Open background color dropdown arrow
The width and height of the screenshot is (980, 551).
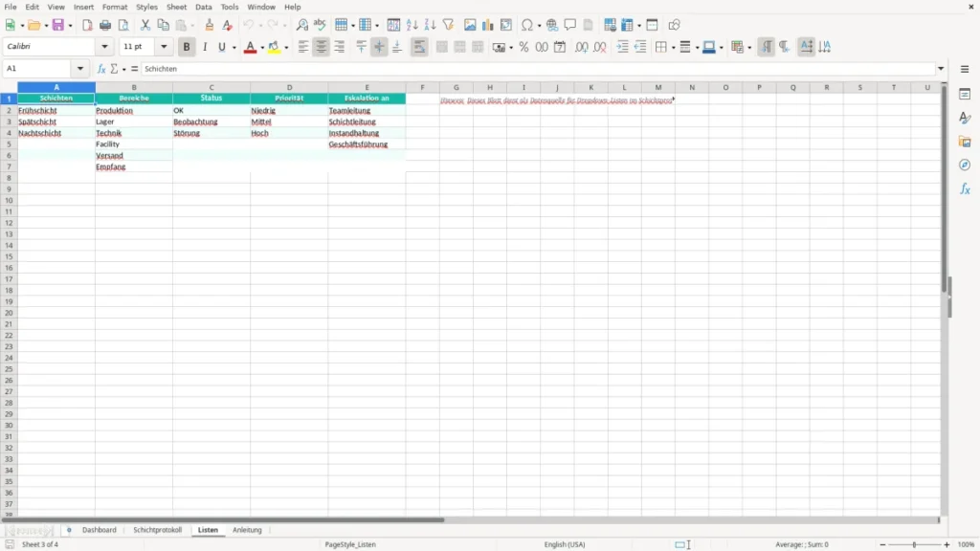[286, 48]
